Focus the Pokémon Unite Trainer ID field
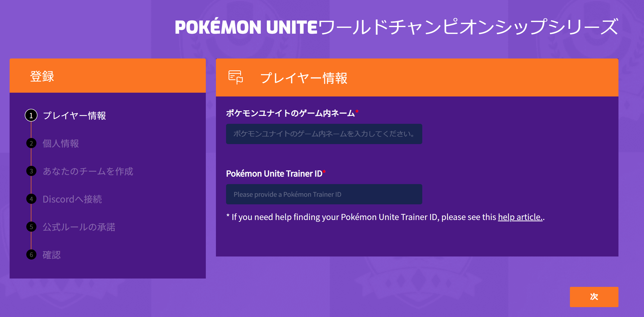The width and height of the screenshot is (644, 317). pos(324,194)
